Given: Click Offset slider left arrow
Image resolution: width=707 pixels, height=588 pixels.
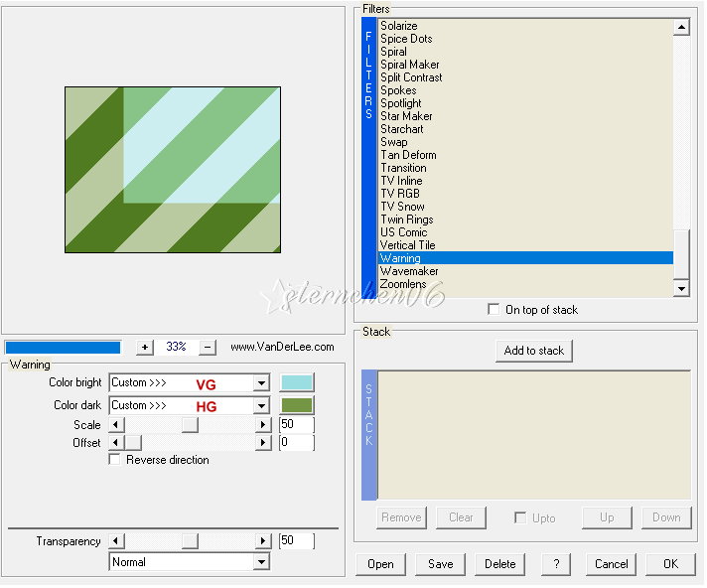Looking at the screenshot, I should point(115,443).
